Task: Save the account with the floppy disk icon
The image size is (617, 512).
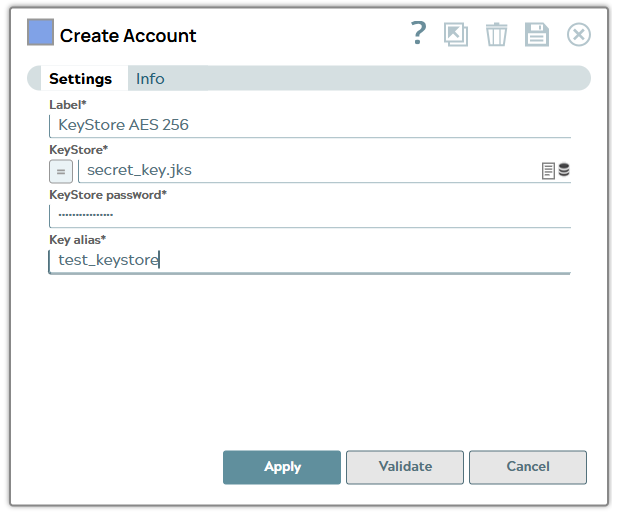Action: [x=537, y=35]
